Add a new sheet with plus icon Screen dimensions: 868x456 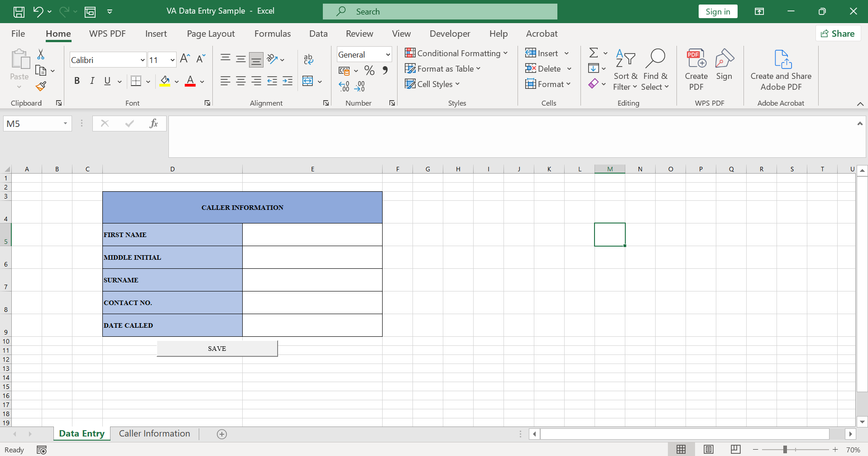coord(222,434)
